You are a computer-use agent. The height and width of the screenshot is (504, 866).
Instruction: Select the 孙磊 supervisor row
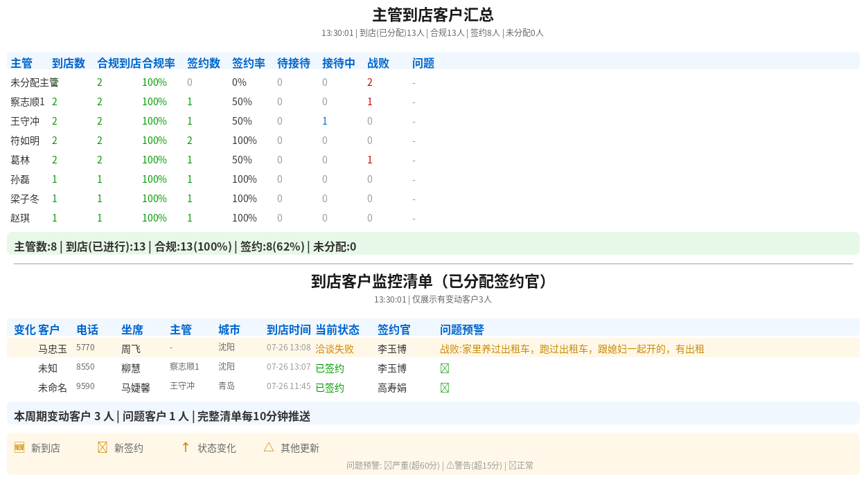433,179
